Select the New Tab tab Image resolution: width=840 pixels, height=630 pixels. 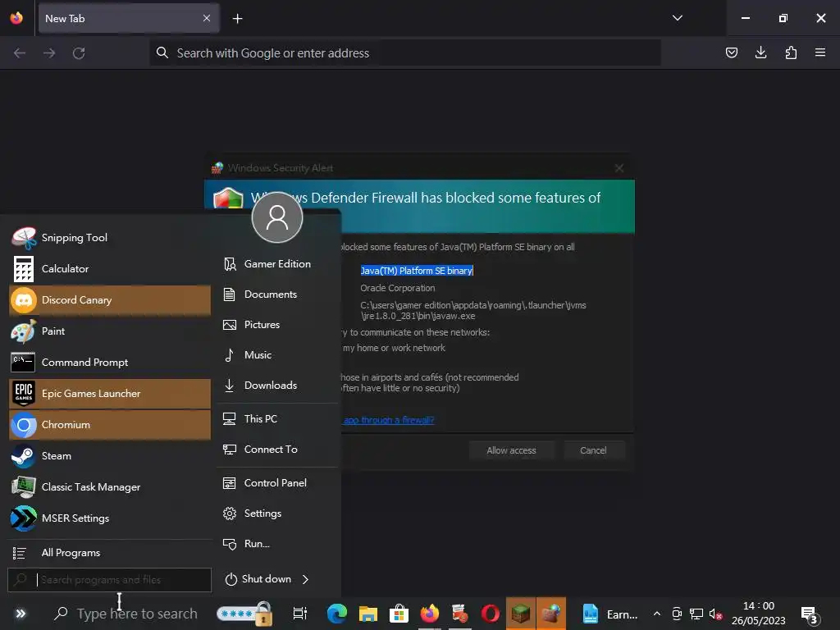[x=129, y=18]
